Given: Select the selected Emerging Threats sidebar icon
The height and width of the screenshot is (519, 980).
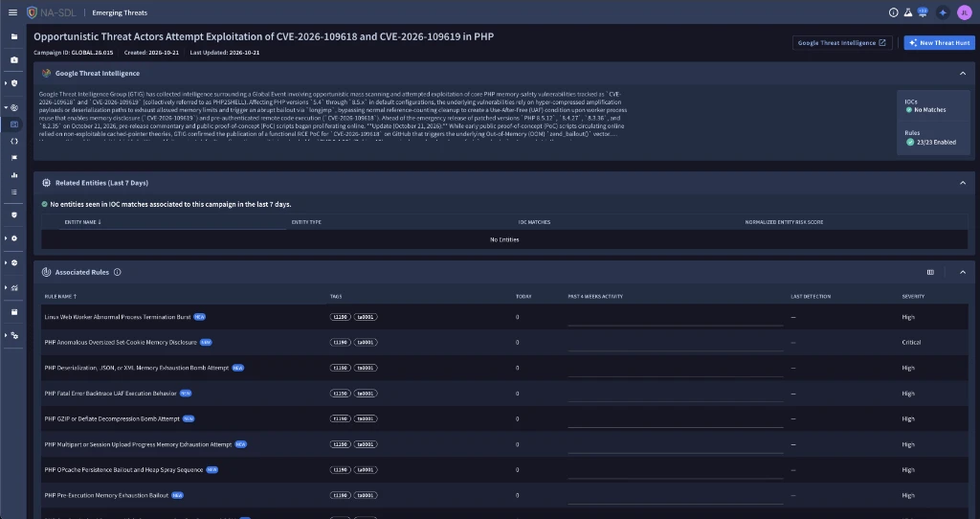Looking at the screenshot, I should (14, 124).
